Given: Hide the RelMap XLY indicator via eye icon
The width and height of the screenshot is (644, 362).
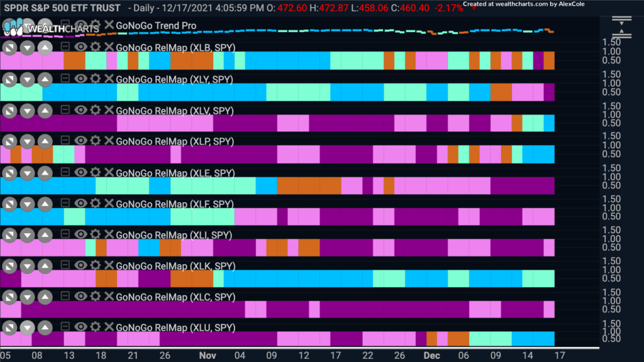Looking at the screenshot, I should coord(80,78).
